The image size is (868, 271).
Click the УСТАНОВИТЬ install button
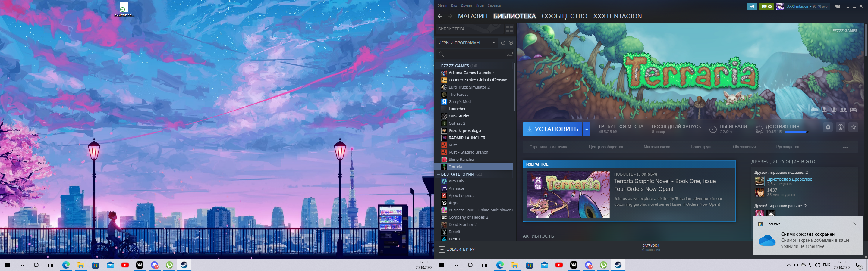click(x=552, y=129)
